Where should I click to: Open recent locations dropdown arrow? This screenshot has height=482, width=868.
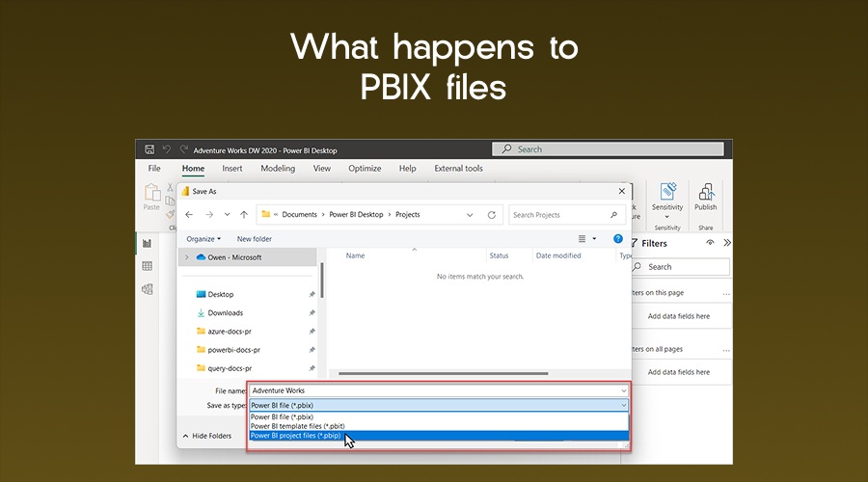[x=227, y=215]
